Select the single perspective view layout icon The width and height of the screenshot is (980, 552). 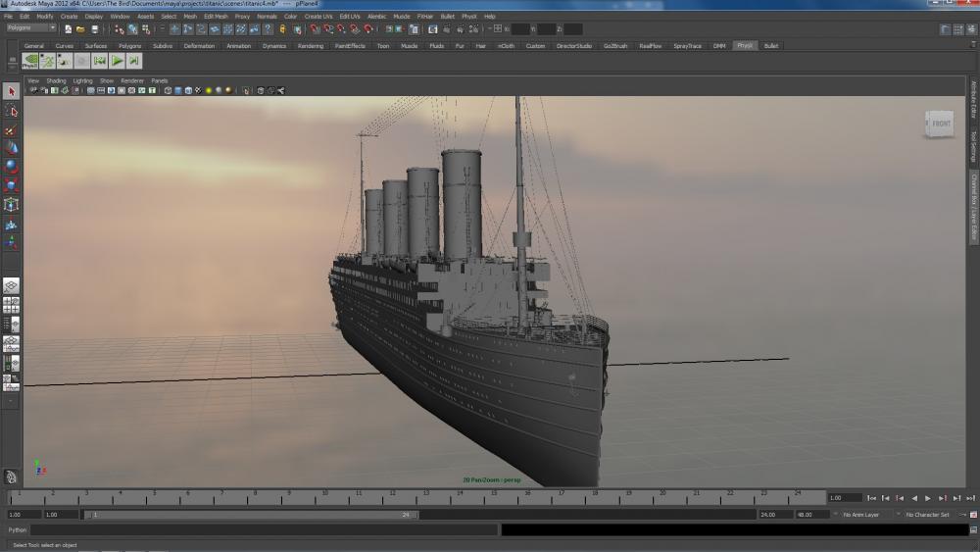[x=11, y=285]
